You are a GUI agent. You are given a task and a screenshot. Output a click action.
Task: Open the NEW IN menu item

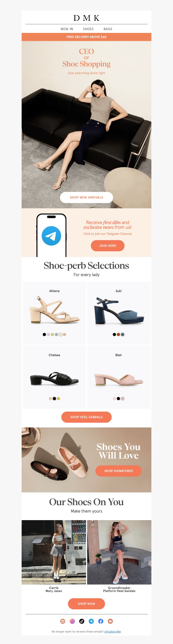tap(67, 29)
